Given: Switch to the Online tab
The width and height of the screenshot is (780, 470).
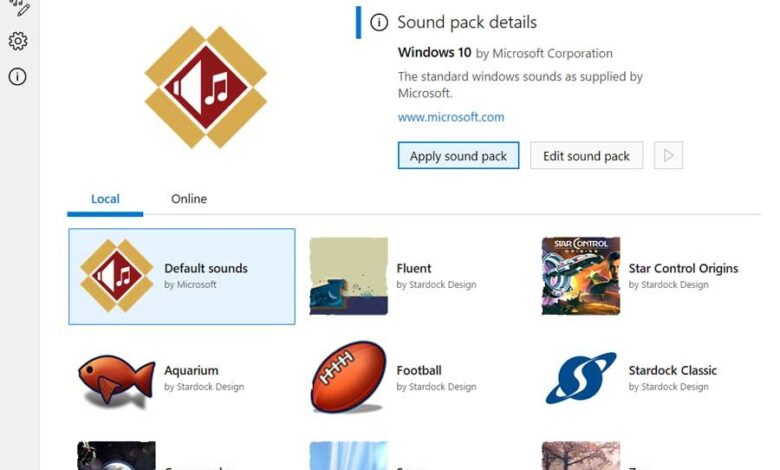Looking at the screenshot, I should [x=189, y=199].
